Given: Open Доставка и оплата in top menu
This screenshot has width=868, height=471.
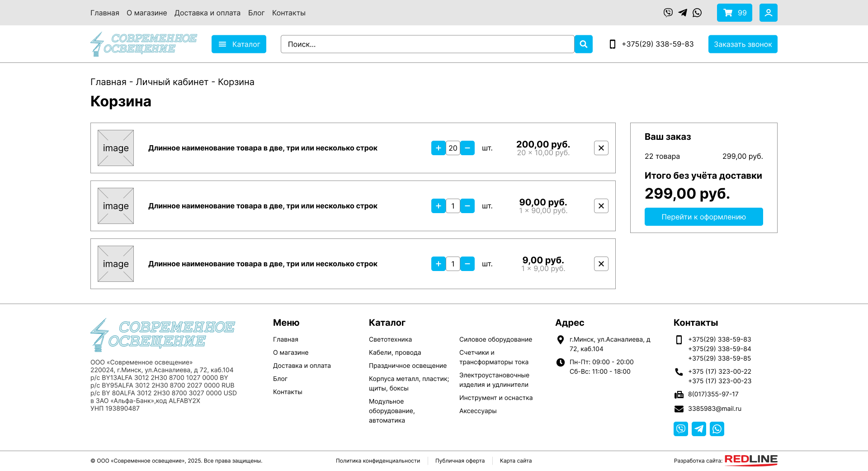Looking at the screenshot, I should pyautogui.click(x=208, y=13).
